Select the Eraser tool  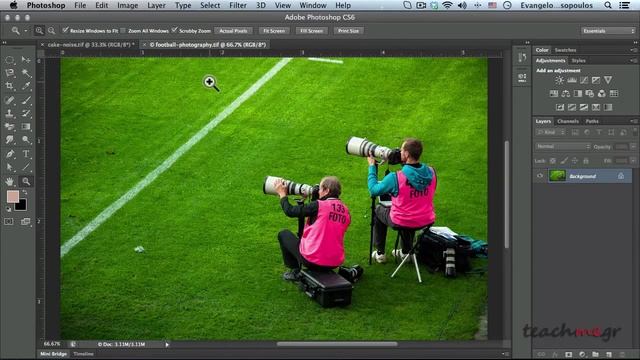tap(10, 127)
